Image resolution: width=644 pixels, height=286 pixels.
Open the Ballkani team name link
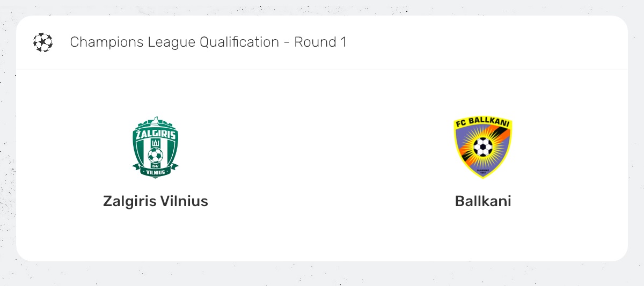[482, 201]
